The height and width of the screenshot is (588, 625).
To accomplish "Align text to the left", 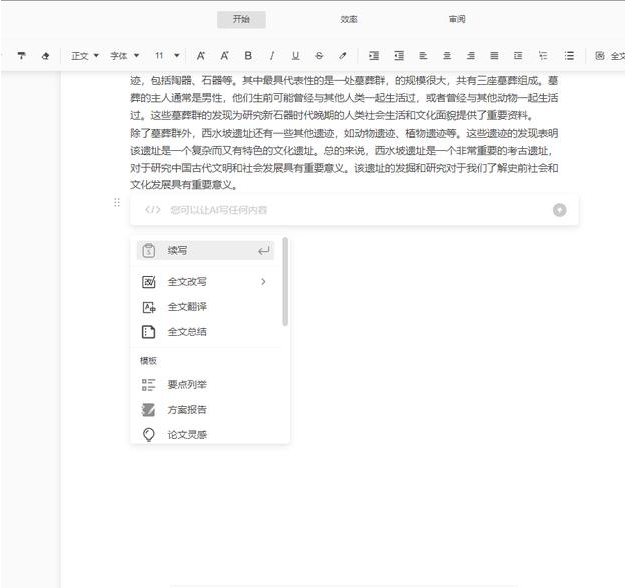I will (x=423, y=56).
